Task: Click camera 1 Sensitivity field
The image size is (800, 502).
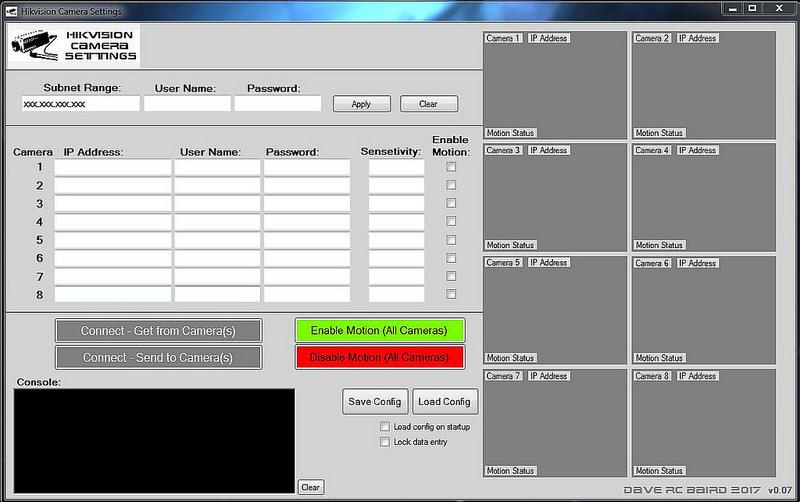Action: point(396,167)
